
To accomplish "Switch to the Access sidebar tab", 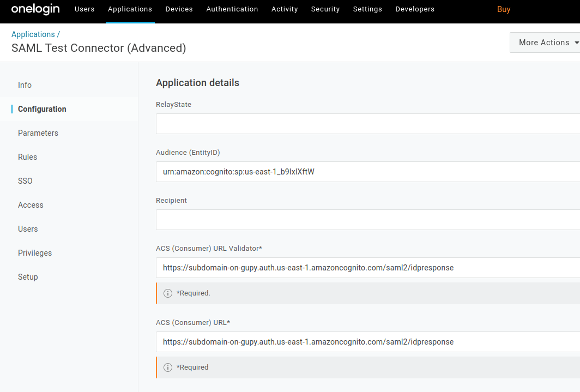I will [31, 205].
